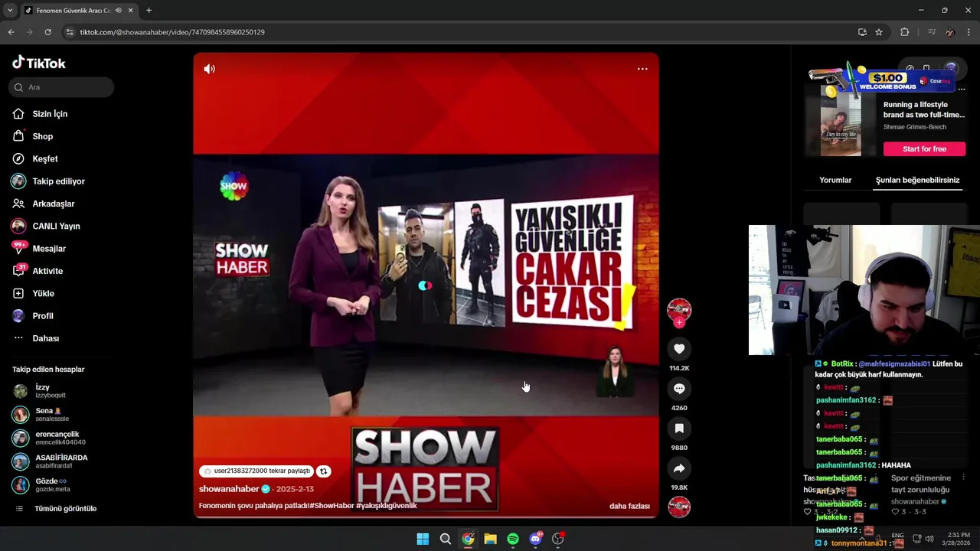980x551 pixels.
Task: Open Windows Start menu
Action: click(423, 540)
